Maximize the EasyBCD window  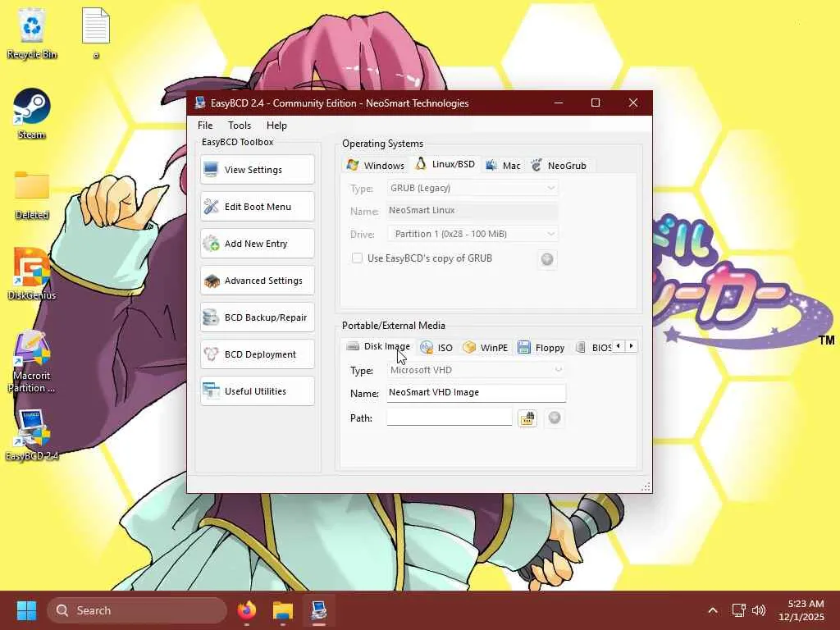point(596,103)
